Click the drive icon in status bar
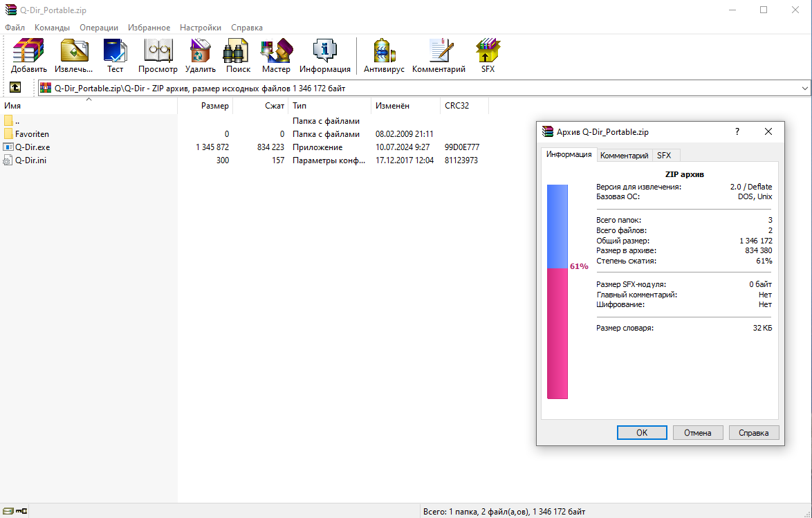Viewport: 812px width, 518px height. (x=8, y=511)
